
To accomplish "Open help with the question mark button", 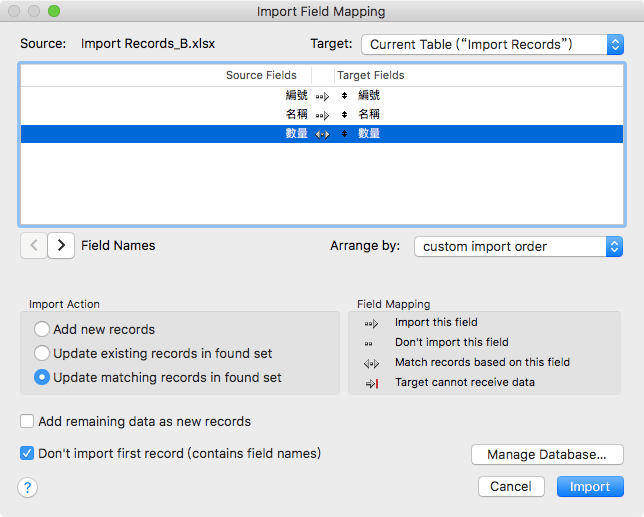I will pos(28,487).
